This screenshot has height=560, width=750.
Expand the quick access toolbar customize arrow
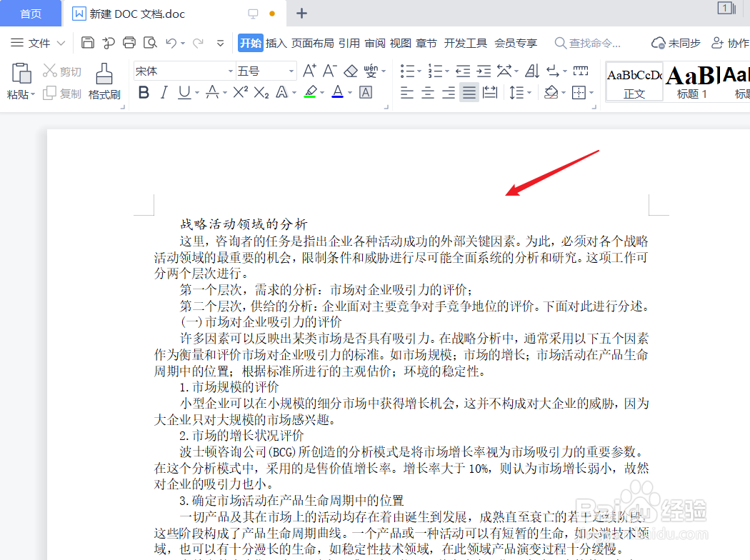[220, 43]
